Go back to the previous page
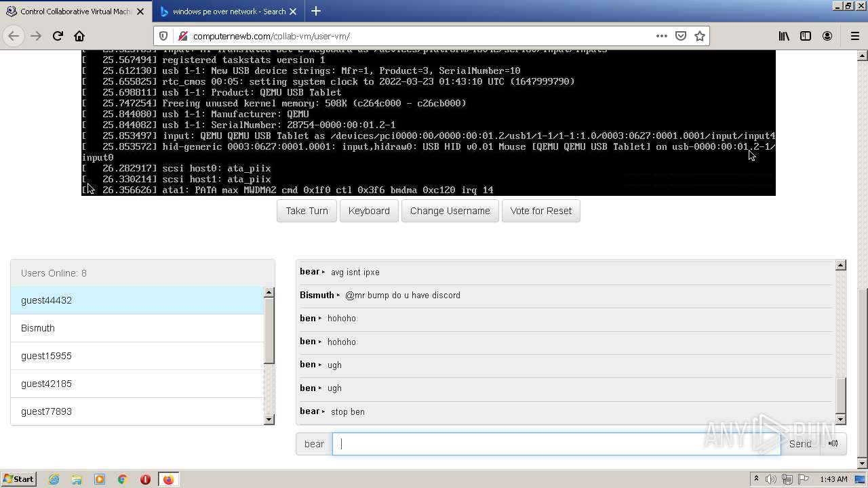 click(x=14, y=36)
